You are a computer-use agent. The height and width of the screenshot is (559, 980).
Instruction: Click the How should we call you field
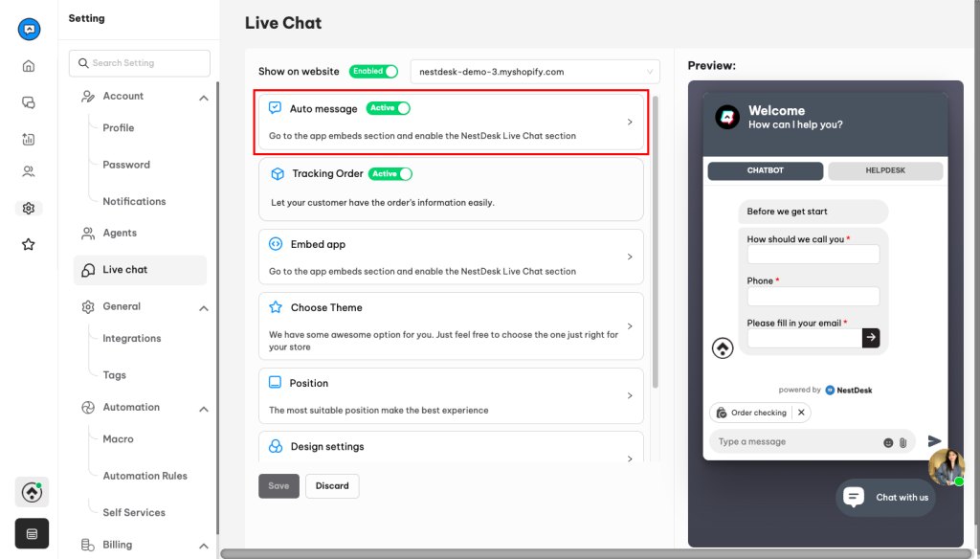pyautogui.click(x=813, y=255)
